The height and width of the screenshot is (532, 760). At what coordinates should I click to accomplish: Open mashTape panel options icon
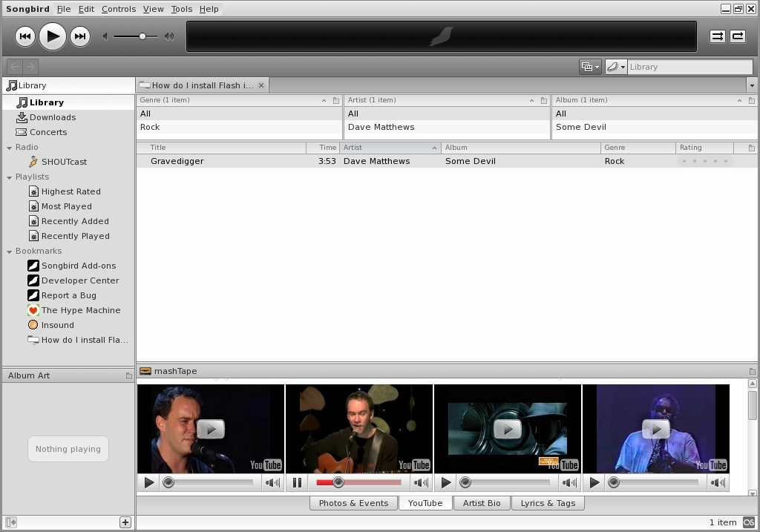(x=753, y=372)
